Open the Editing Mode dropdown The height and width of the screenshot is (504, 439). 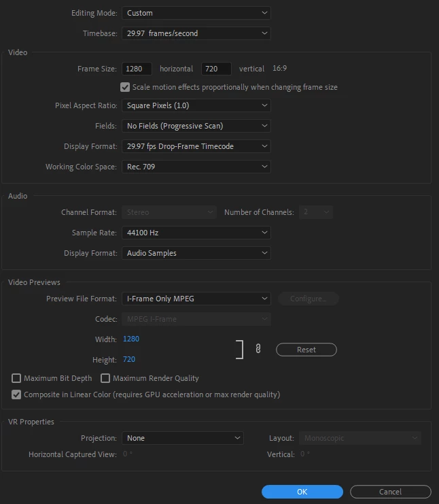pyautogui.click(x=196, y=13)
